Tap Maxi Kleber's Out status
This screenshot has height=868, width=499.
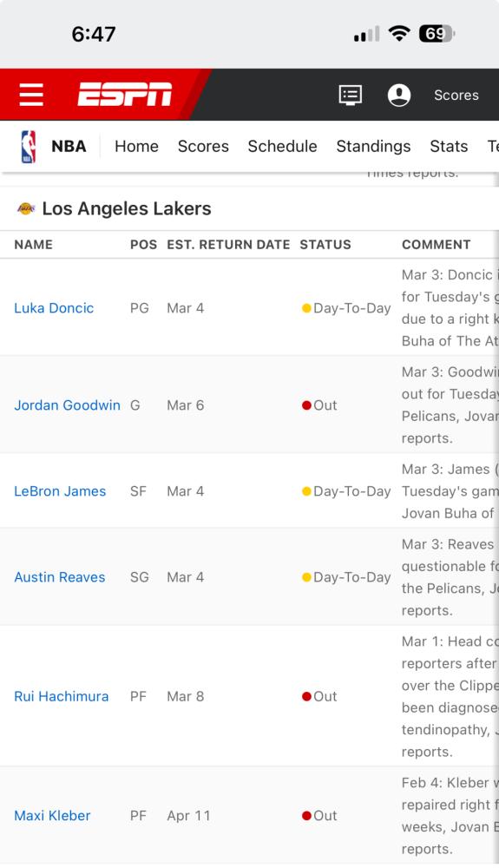319,815
